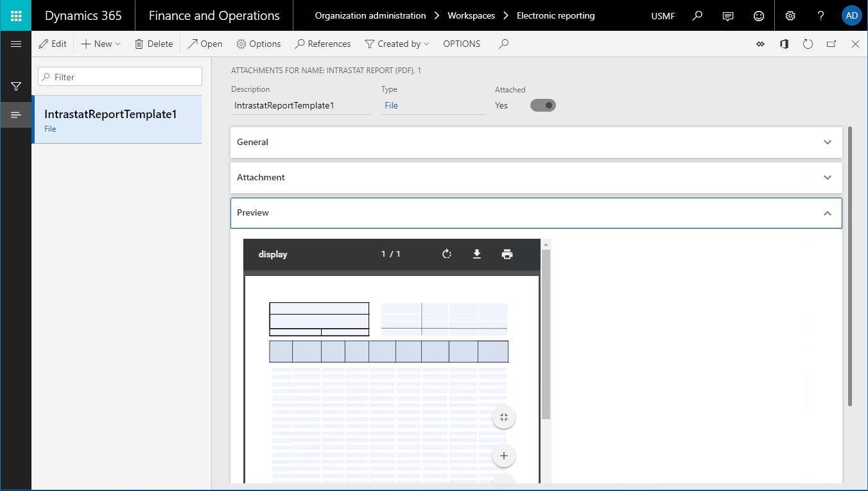Download the previewed PDF

[477, 254]
